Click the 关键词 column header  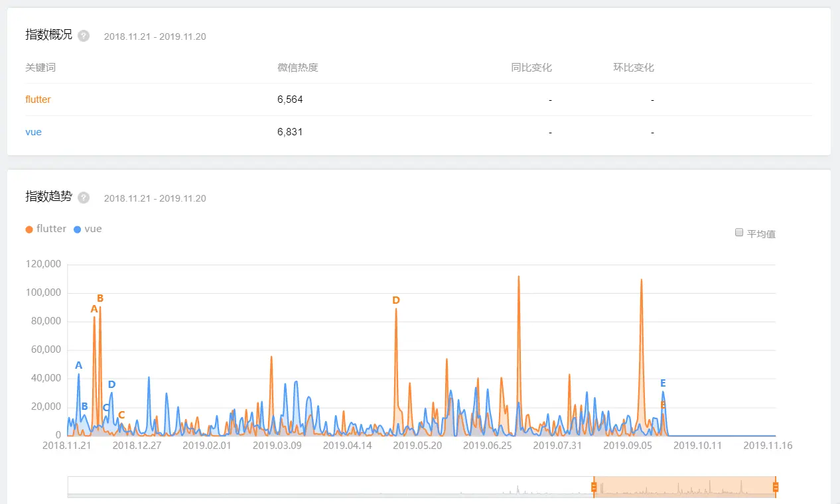40,68
